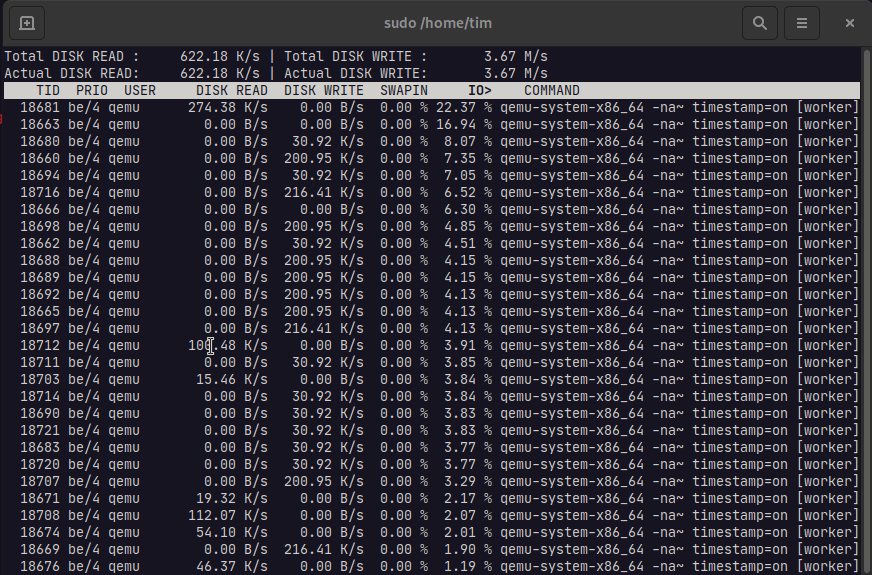Click the Actual DISK READ value 622.18 K/s
Image resolution: width=872 pixels, height=575 pixels.
[x=220, y=73]
